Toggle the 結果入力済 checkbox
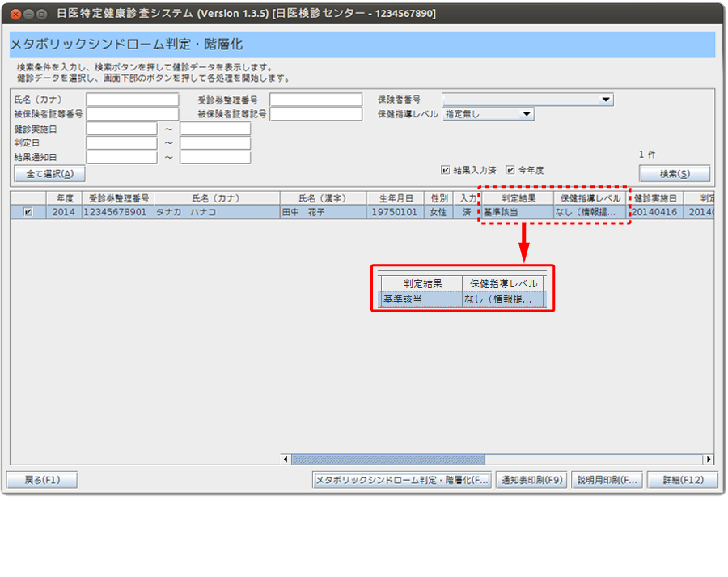The image size is (728, 577). 446,170
